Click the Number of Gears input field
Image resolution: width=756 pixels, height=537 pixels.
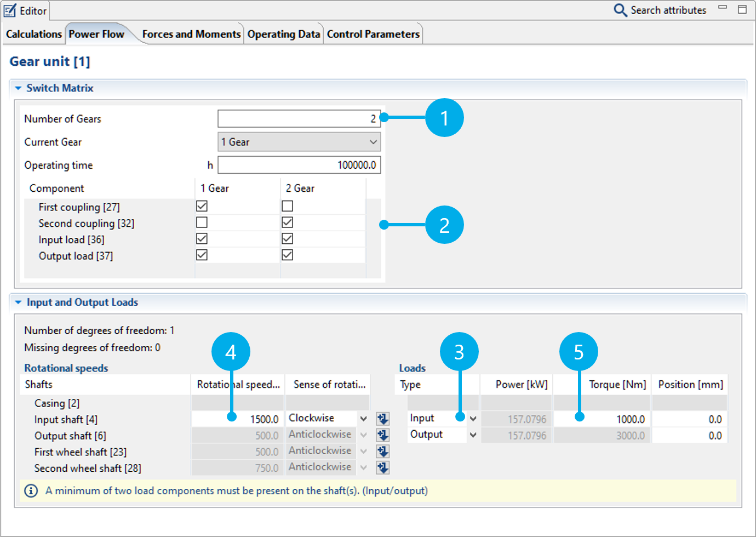pos(299,119)
